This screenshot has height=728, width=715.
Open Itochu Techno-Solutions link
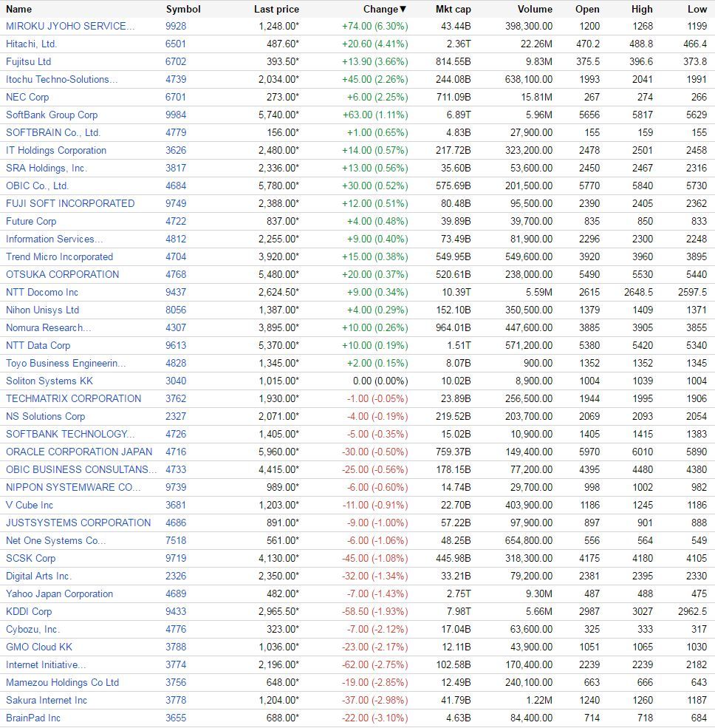point(62,79)
